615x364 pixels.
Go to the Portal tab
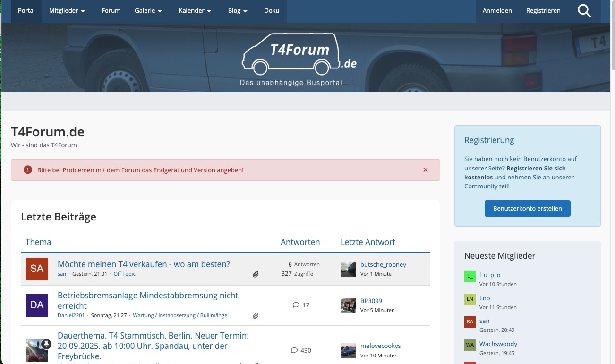26,10
